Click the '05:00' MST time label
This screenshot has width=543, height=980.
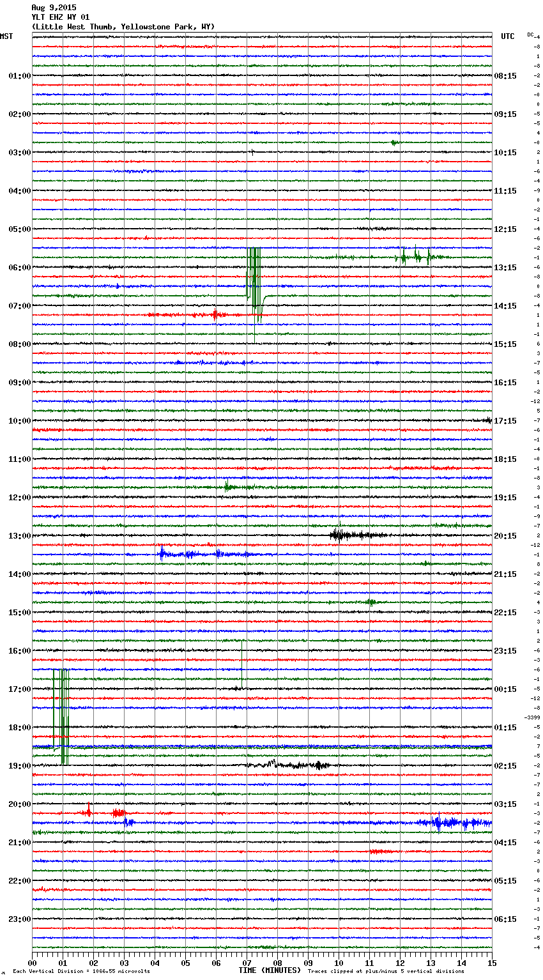tap(20, 229)
